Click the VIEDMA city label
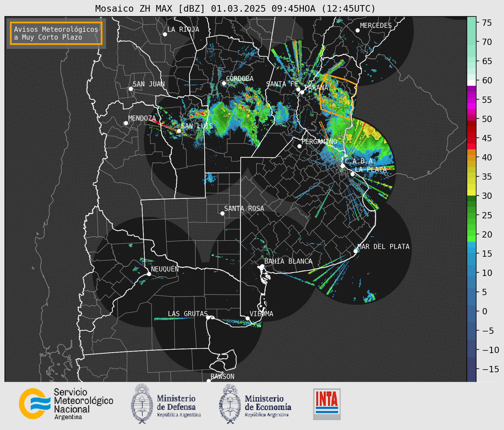This screenshot has height=430, width=504. [x=261, y=314]
